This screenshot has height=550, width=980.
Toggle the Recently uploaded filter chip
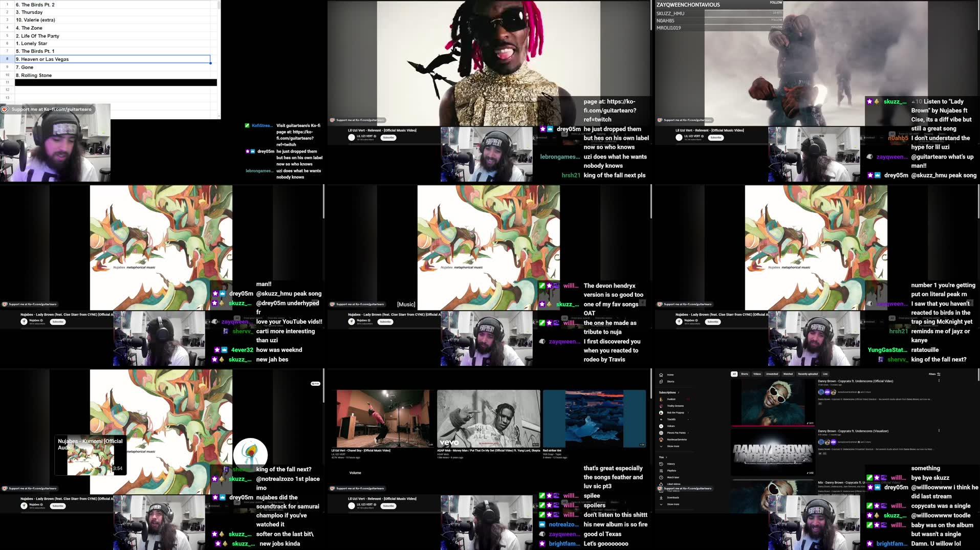(808, 374)
